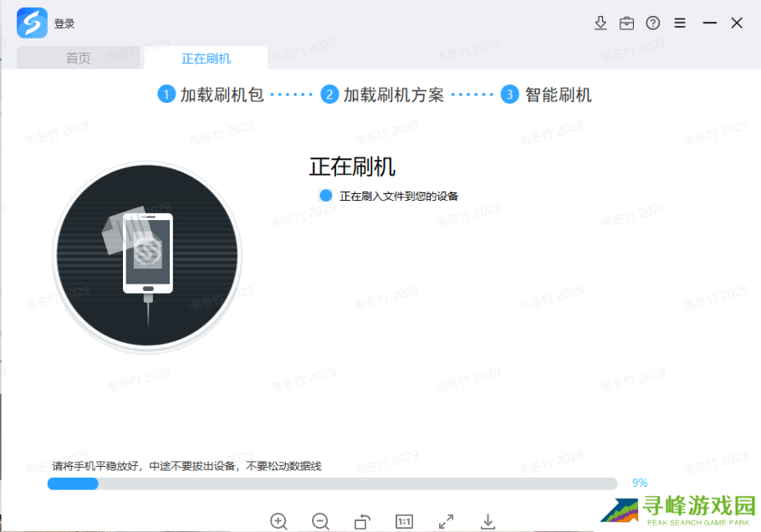Click the 1:1 actual size icon
Viewport: 761px width, 532px height.
tap(404, 521)
